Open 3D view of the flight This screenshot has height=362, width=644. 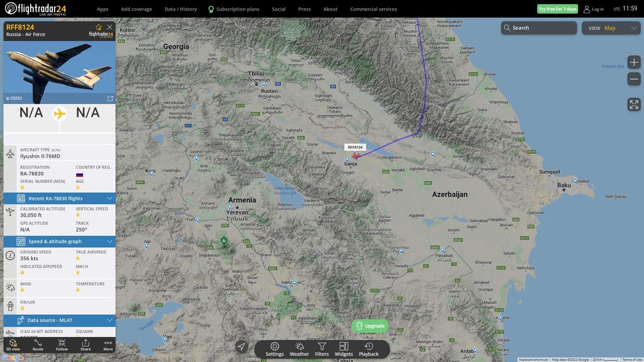click(x=13, y=345)
